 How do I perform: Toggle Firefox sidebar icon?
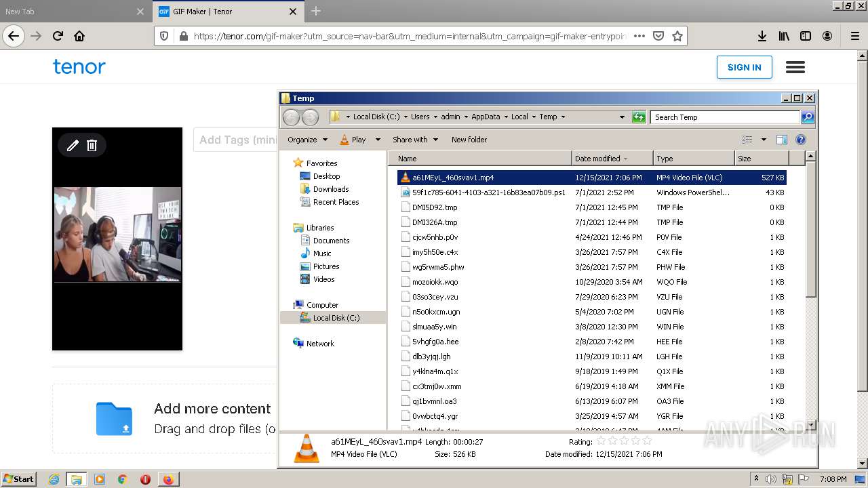click(x=806, y=36)
